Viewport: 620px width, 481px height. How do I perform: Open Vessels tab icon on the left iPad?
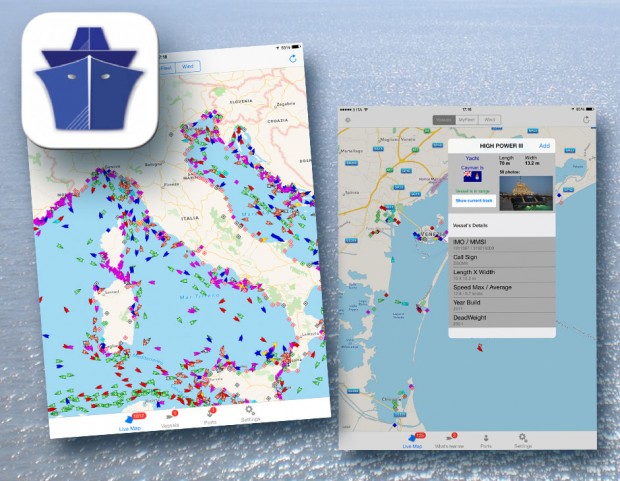170,419
